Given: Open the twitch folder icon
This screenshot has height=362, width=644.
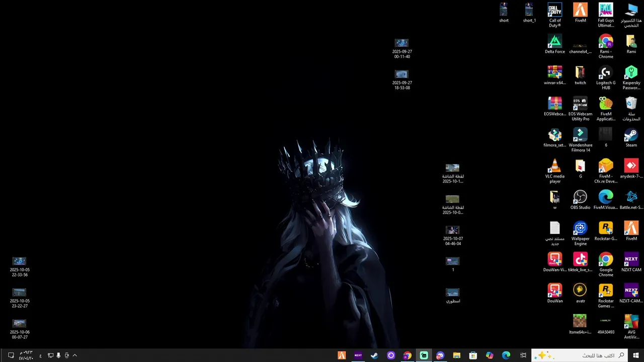Looking at the screenshot, I should (580, 75).
